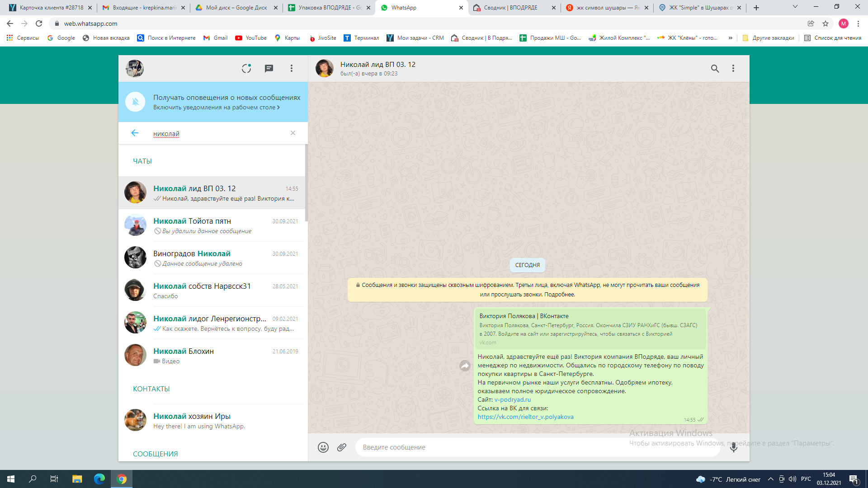The image size is (868, 488).
Task: Open WhatsApp Status icon
Action: (x=246, y=68)
